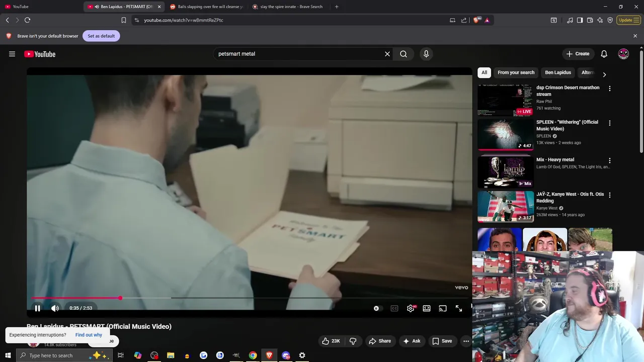This screenshot has height=362, width=644.
Task: Toggle closed captions in the player
Action: pyautogui.click(x=394, y=308)
